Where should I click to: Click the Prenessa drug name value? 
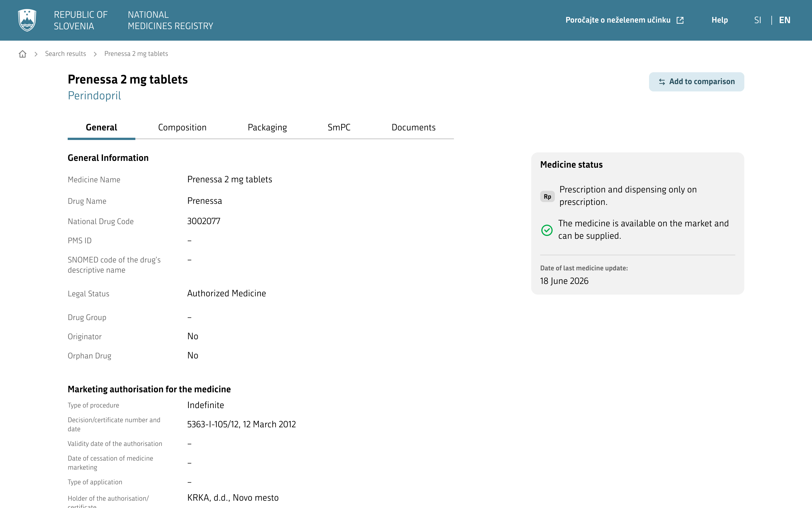pos(205,201)
